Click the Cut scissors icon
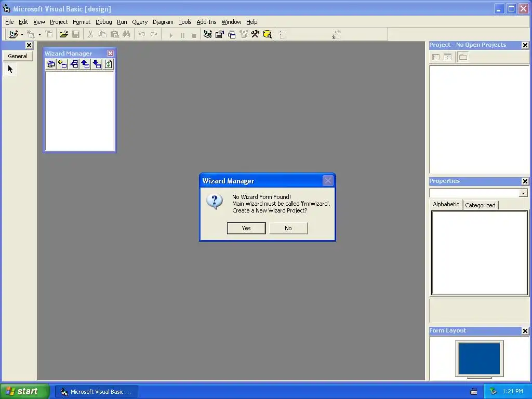Image resolution: width=532 pixels, height=399 pixels. click(90, 34)
